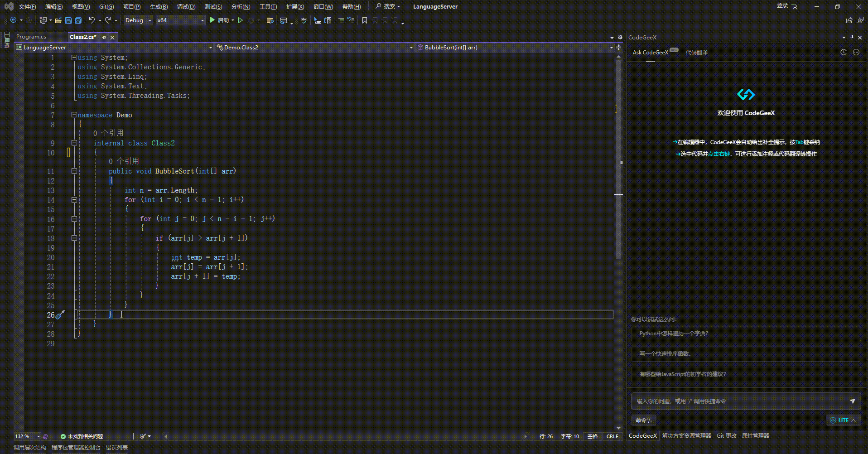The height and width of the screenshot is (454, 868).
Task: Click the uncomment selected lines icon
Action: (351, 20)
